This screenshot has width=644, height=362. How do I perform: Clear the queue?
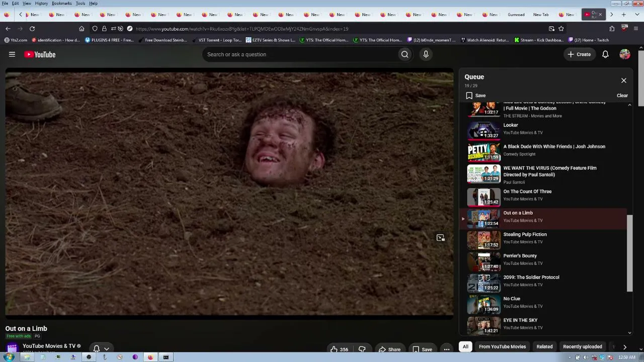tap(622, 96)
